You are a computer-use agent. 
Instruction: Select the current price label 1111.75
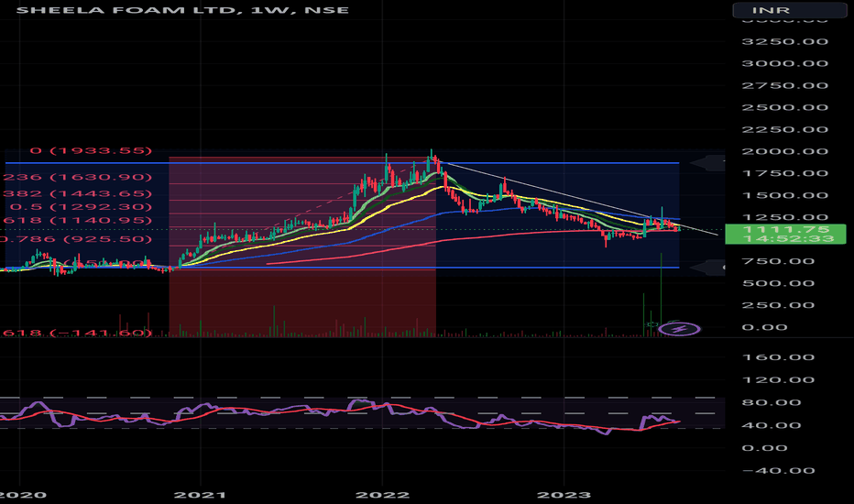point(786,229)
